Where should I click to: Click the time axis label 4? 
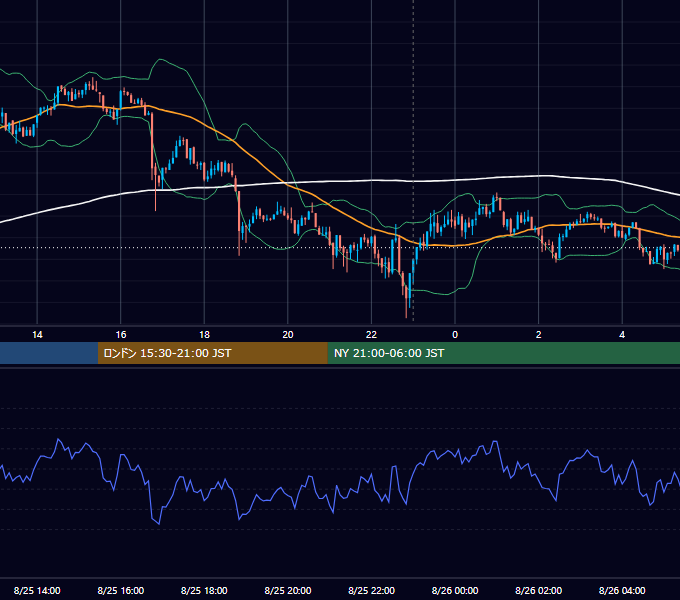[x=622, y=335]
